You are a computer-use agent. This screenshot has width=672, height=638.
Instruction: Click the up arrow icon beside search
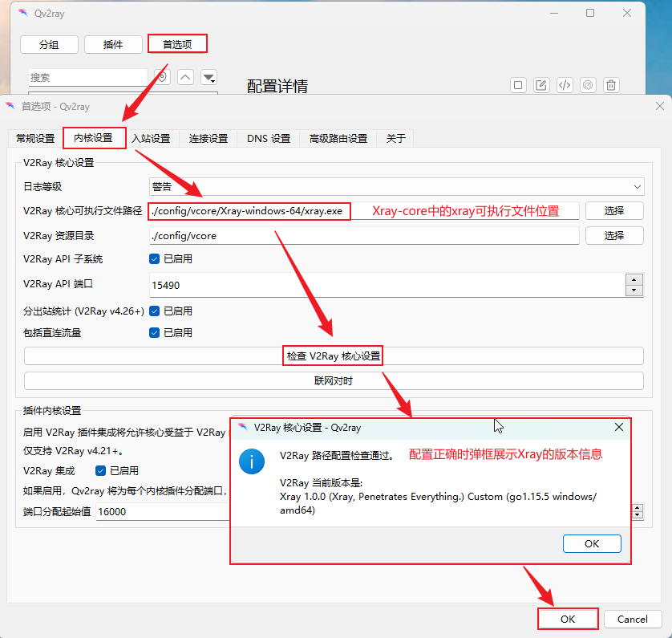[x=185, y=77]
